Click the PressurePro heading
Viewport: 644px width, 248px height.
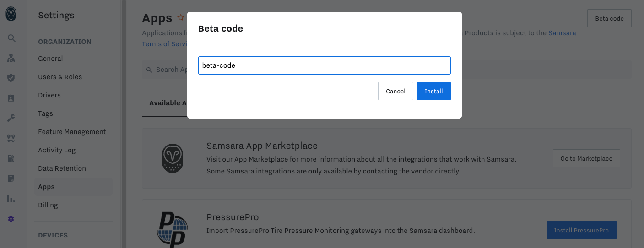pyautogui.click(x=233, y=217)
